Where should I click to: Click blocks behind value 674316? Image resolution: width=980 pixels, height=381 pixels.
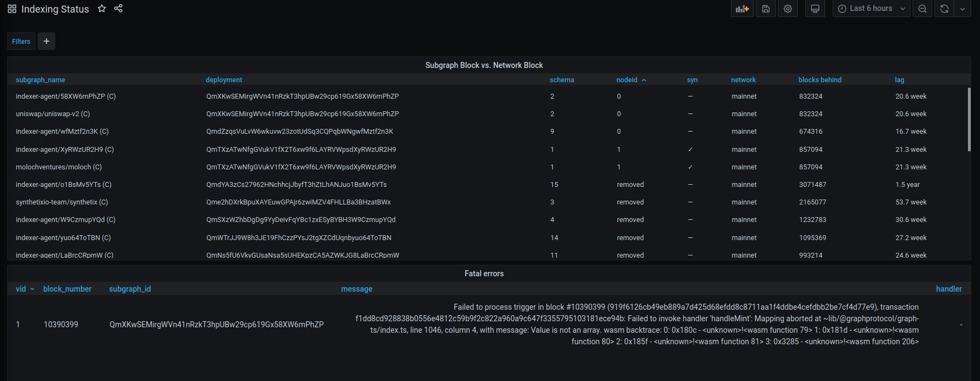811,132
